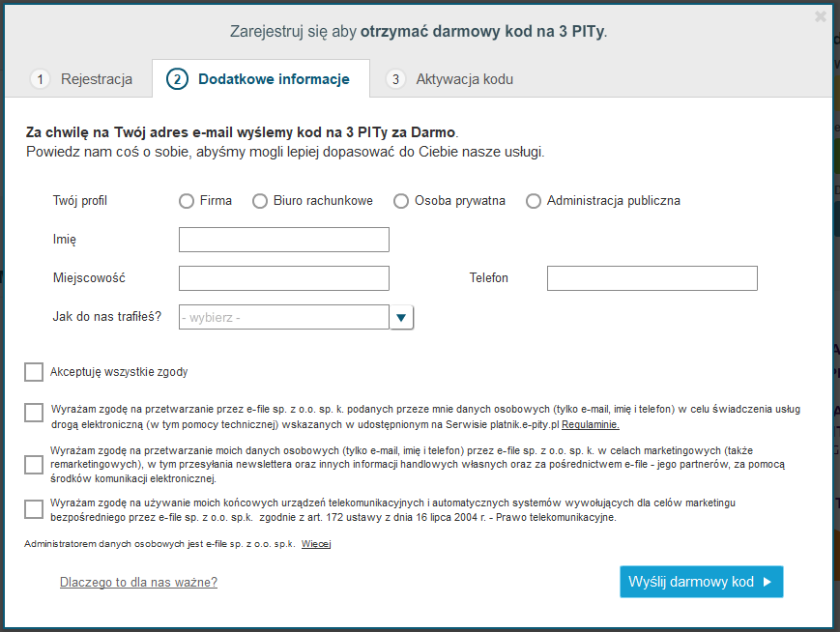Close the registration dialog with X icon
This screenshot has width=840, height=632.
[820, 16]
